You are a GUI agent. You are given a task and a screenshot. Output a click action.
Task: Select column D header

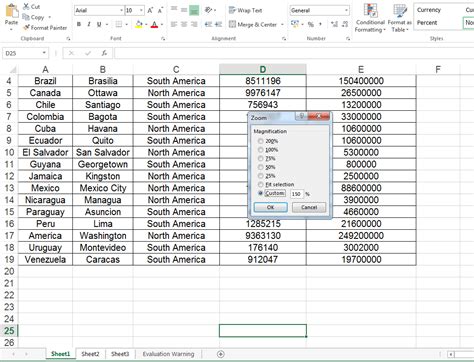pyautogui.click(x=263, y=69)
